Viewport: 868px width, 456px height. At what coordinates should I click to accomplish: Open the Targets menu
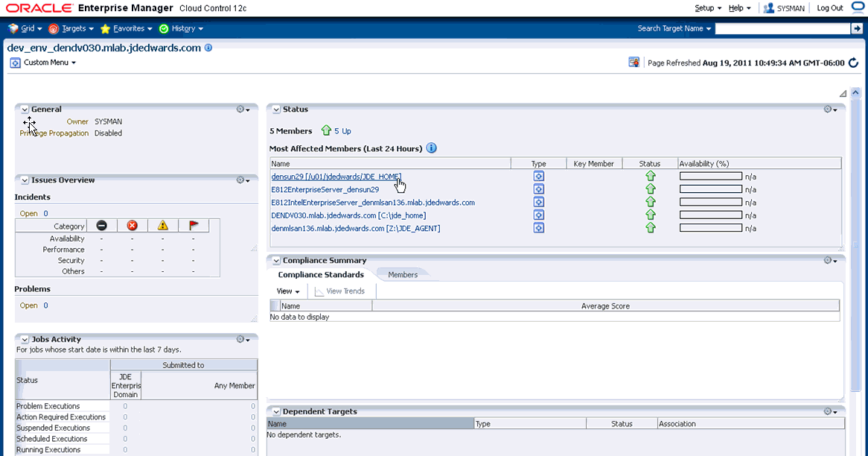point(70,28)
